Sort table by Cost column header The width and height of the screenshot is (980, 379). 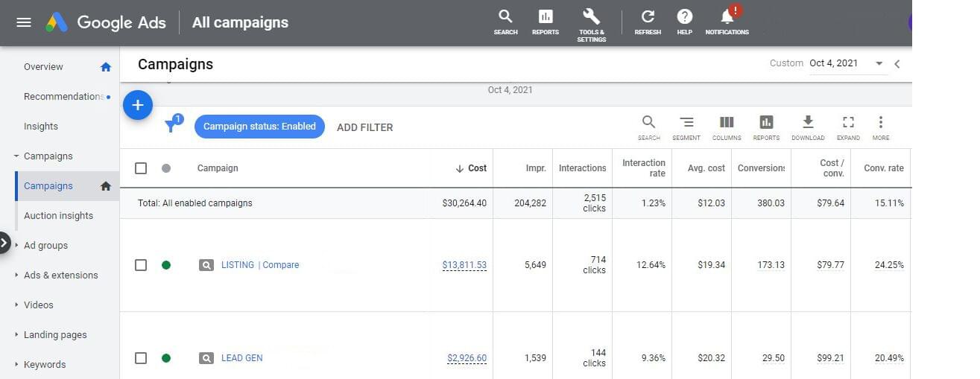[476, 168]
